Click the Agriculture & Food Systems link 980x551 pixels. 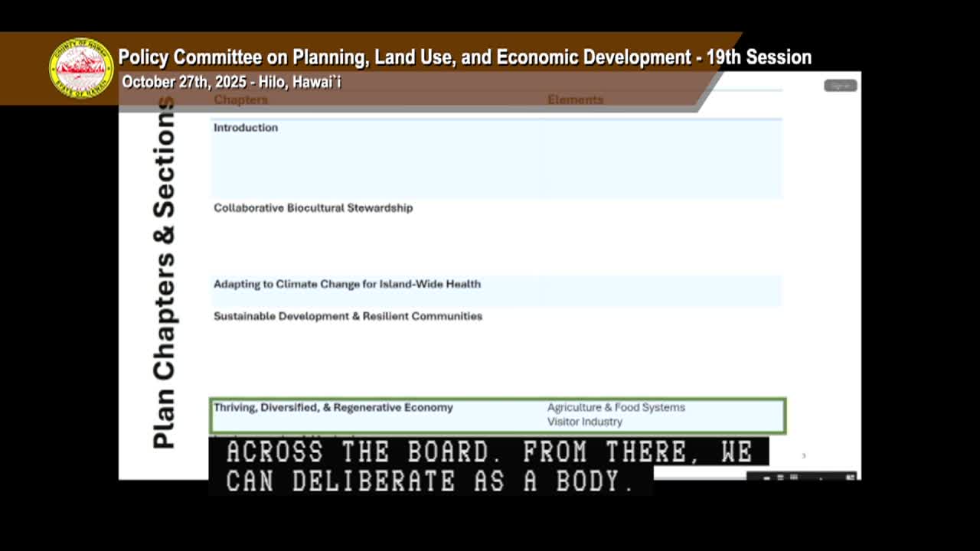[x=615, y=407]
